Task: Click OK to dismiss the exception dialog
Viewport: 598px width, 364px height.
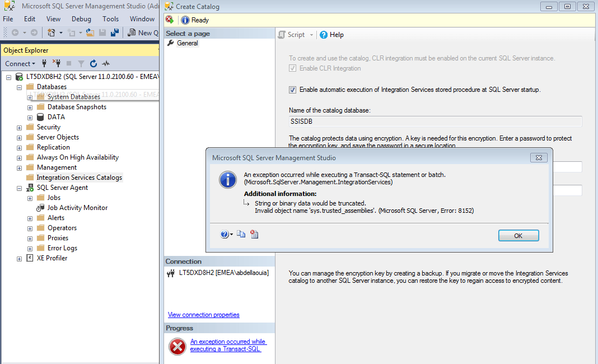Action: tap(518, 235)
